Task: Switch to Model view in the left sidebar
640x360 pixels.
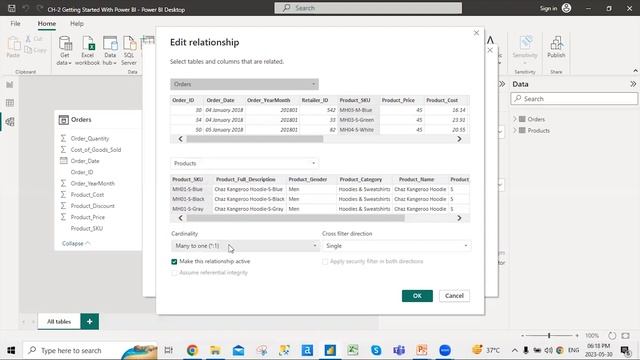Action: pyautogui.click(x=10, y=122)
